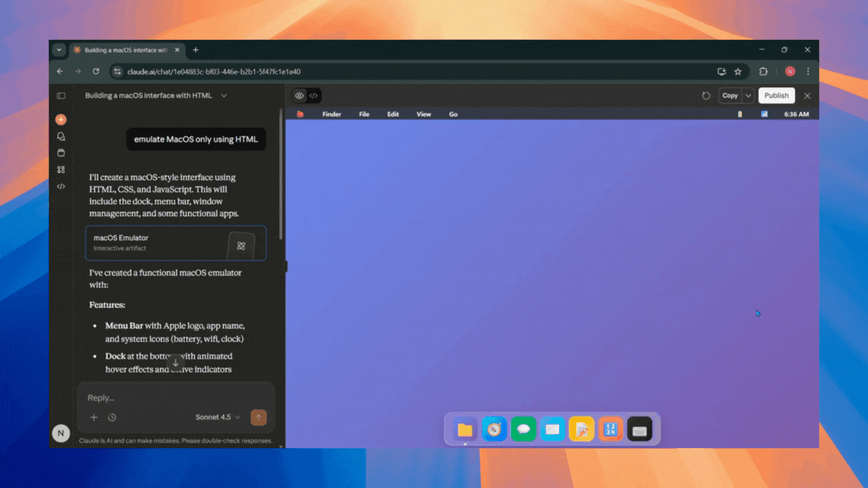This screenshot has width=868, height=488.
Task: Click the battery icon in the emulated menu bar
Action: pyautogui.click(x=738, y=114)
